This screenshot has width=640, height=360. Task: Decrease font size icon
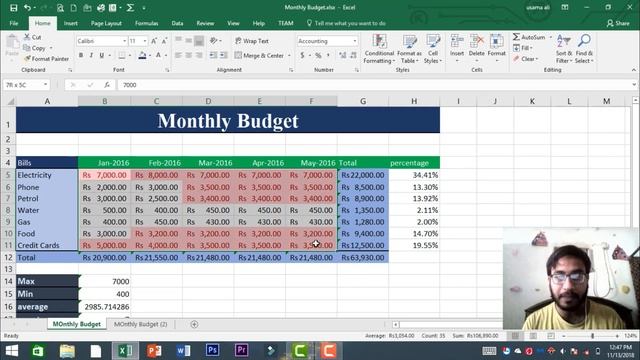[164, 41]
